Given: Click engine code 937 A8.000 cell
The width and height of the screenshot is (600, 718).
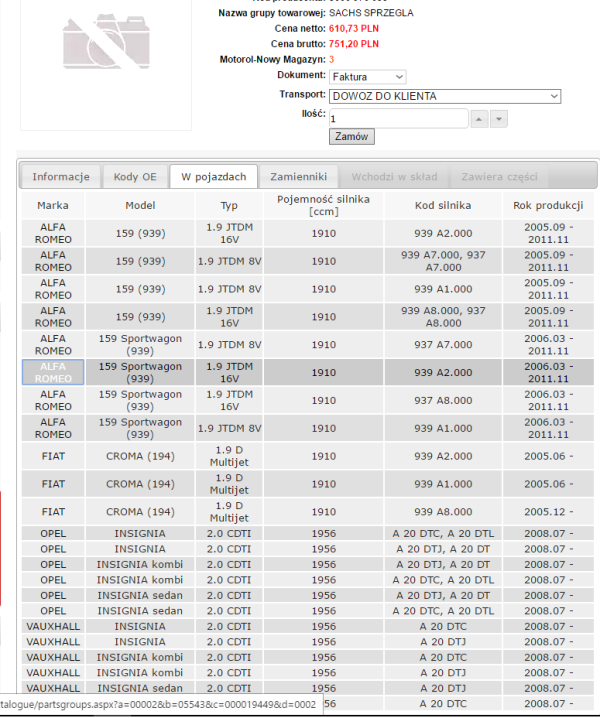Looking at the screenshot, I should click(x=443, y=400).
